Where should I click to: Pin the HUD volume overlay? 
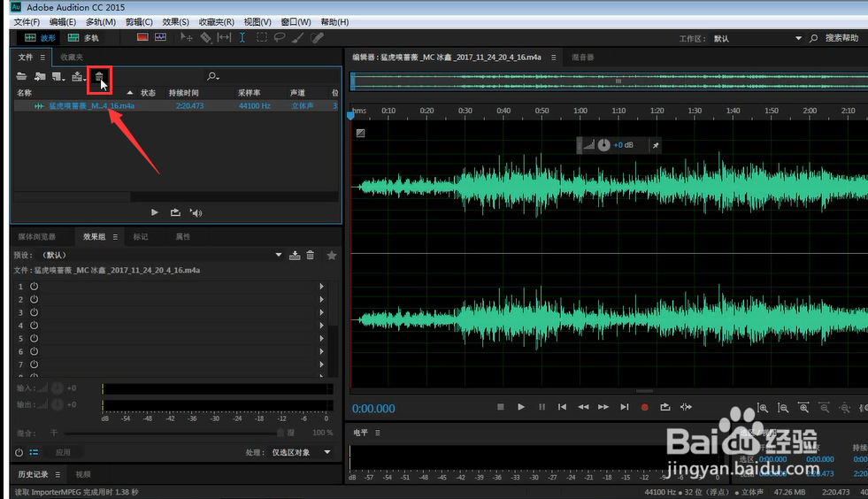coord(656,145)
